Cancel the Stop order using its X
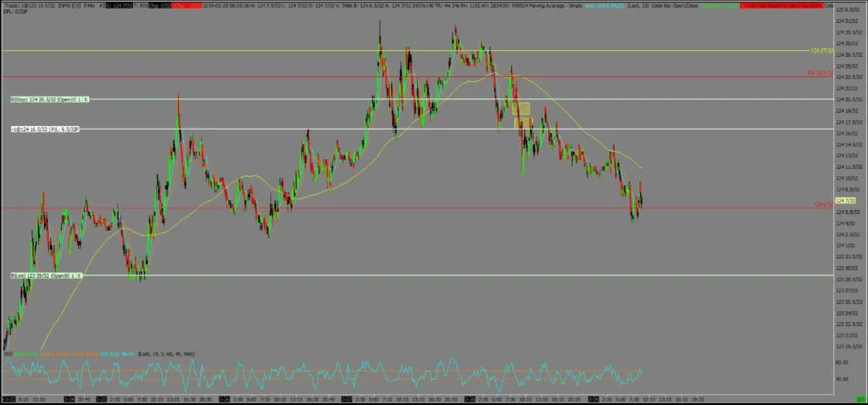Image resolution: width=868 pixels, height=405 pixels. coord(86,100)
